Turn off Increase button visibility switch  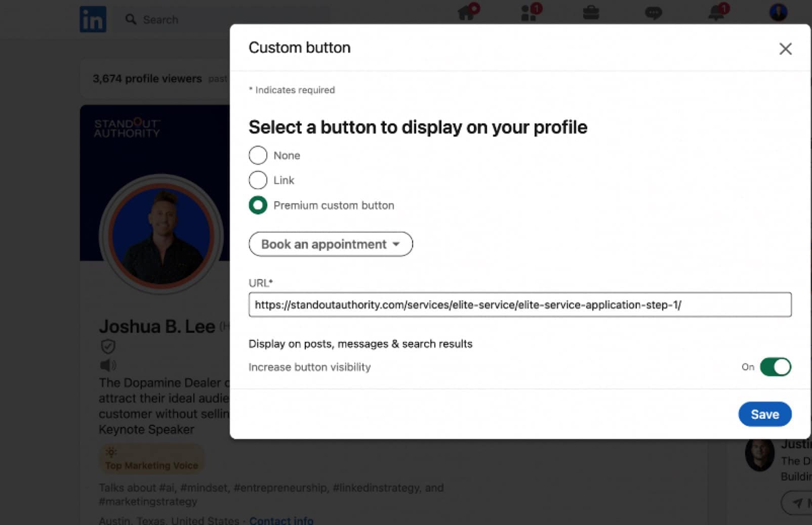(x=775, y=367)
